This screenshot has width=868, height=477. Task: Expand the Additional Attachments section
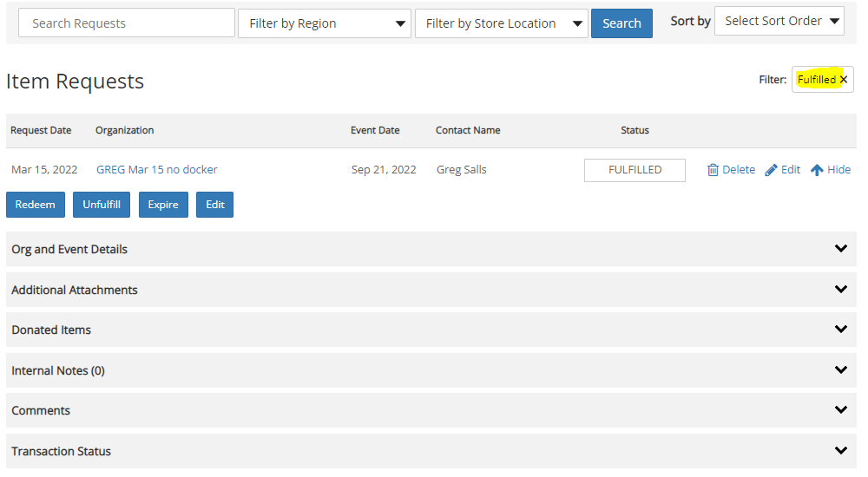click(431, 290)
